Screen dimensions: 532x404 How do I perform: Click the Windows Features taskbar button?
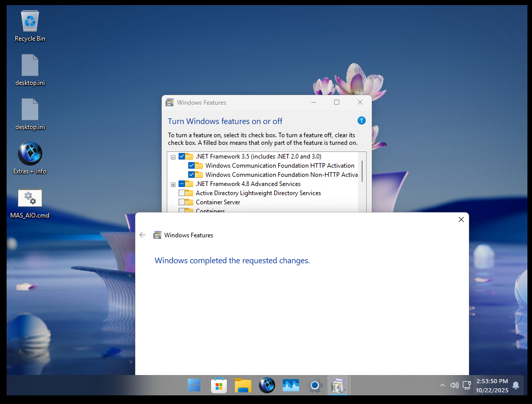point(338,385)
